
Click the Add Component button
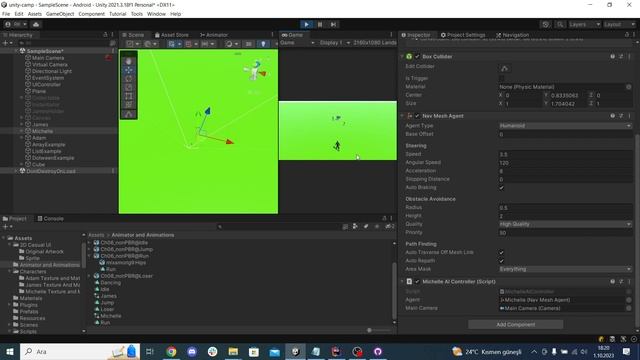click(516, 325)
